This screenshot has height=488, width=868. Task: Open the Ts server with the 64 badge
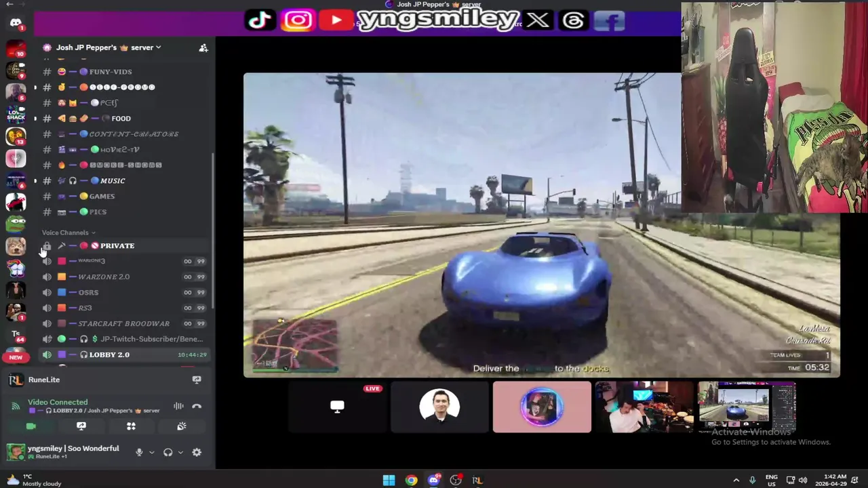coord(16,334)
